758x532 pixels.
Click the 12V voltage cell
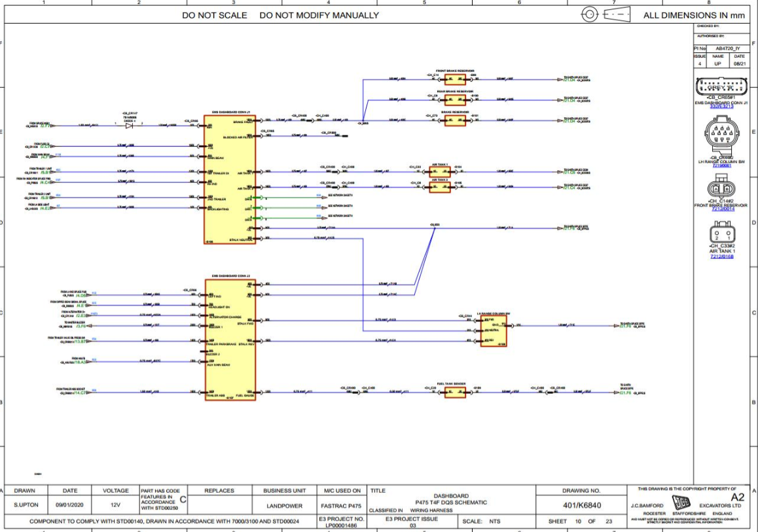[x=115, y=505]
